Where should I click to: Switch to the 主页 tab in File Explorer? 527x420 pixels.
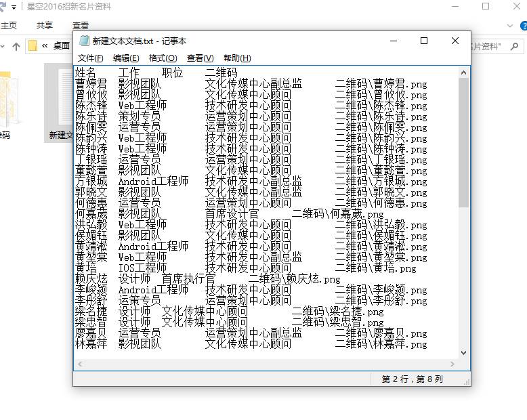pyautogui.click(x=9, y=26)
